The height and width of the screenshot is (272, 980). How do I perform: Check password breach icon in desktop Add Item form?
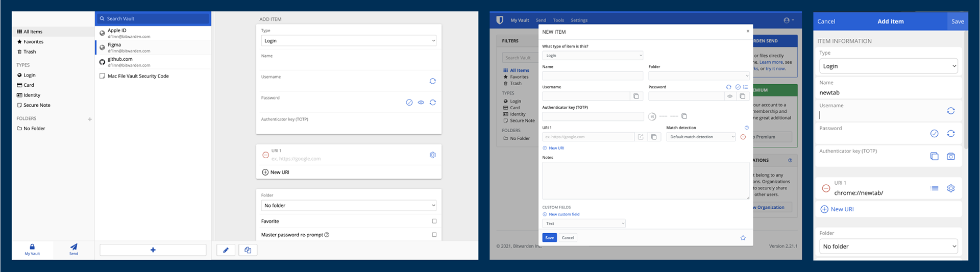click(x=409, y=103)
